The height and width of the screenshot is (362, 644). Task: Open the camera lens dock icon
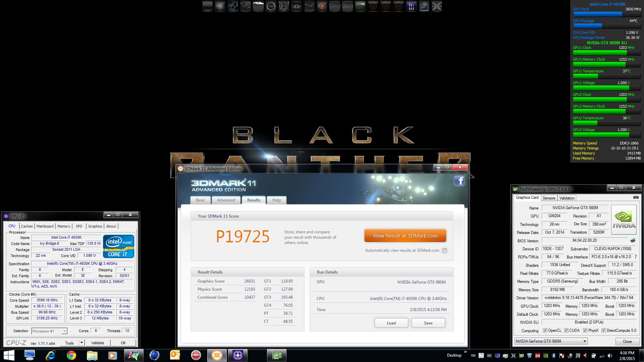(x=284, y=6)
